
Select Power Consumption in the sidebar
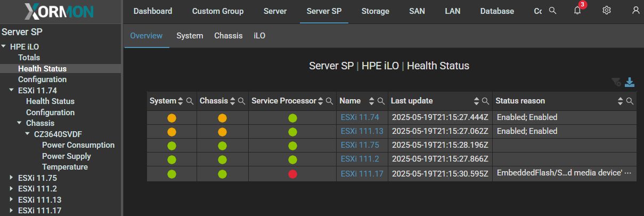pos(78,145)
